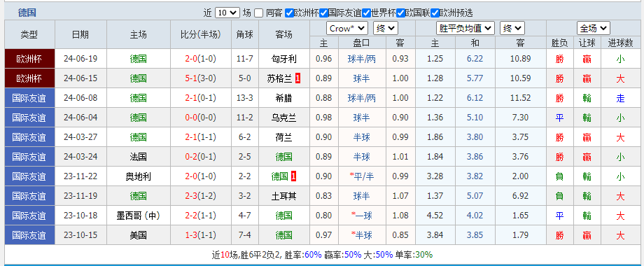
Task: Click the 0-0(0-0) score against 乌克兰
Action: coord(201,118)
